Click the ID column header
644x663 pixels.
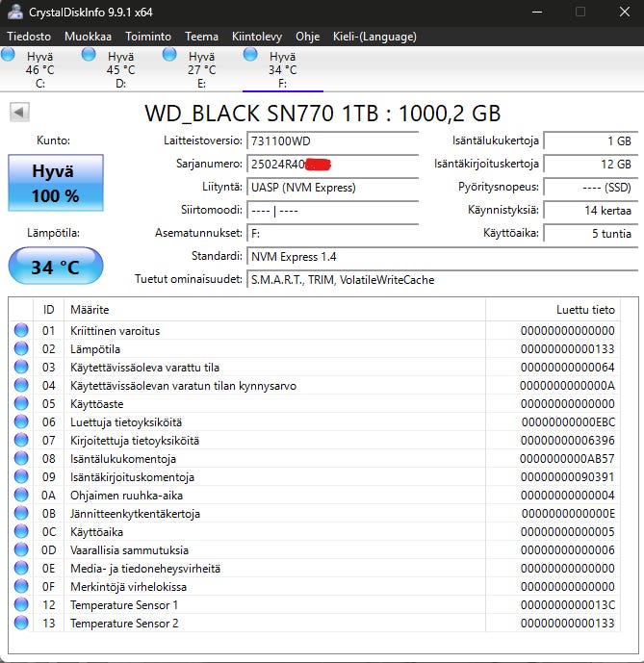click(x=49, y=310)
